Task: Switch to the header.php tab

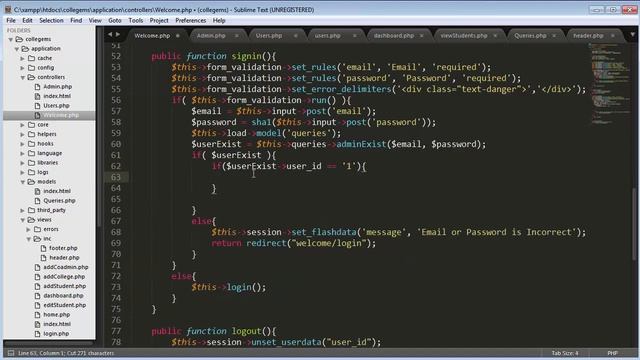Action: [x=588, y=36]
